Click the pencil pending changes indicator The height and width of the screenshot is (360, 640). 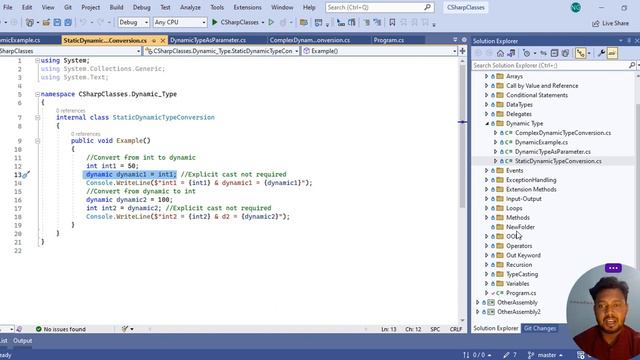tap(510, 355)
